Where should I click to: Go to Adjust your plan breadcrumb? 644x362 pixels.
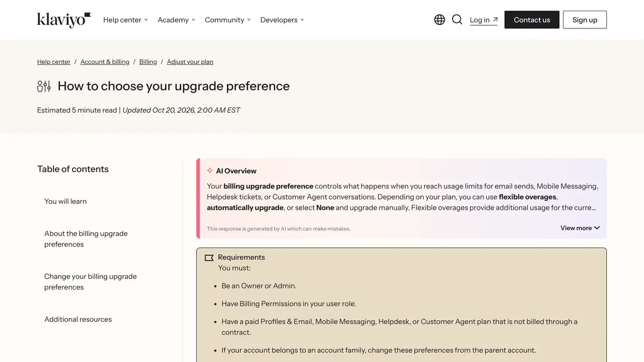point(190,62)
